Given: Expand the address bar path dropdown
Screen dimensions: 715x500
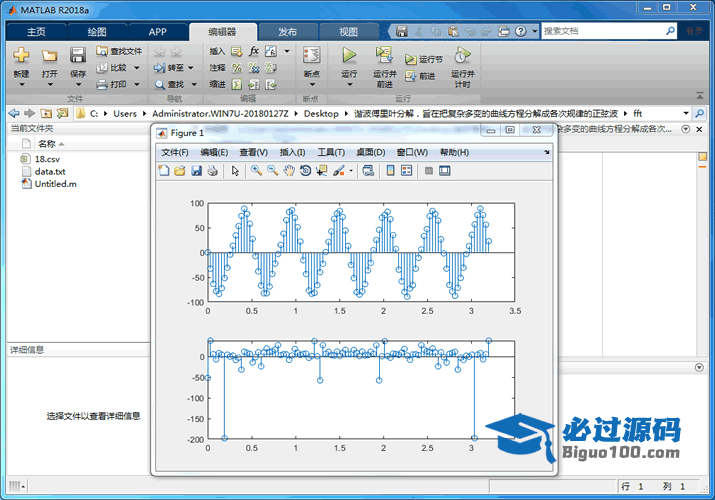Looking at the screenshot, I should click(685, 113).
